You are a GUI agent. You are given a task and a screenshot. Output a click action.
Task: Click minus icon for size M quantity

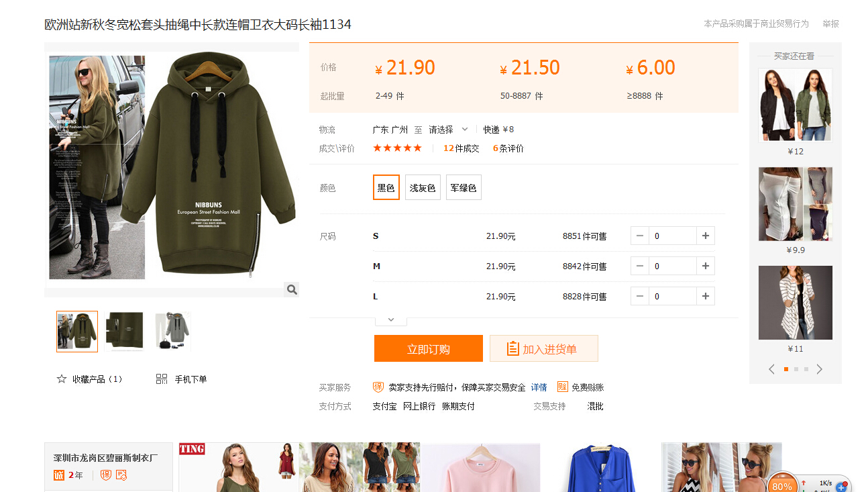[x=640, y=266]
